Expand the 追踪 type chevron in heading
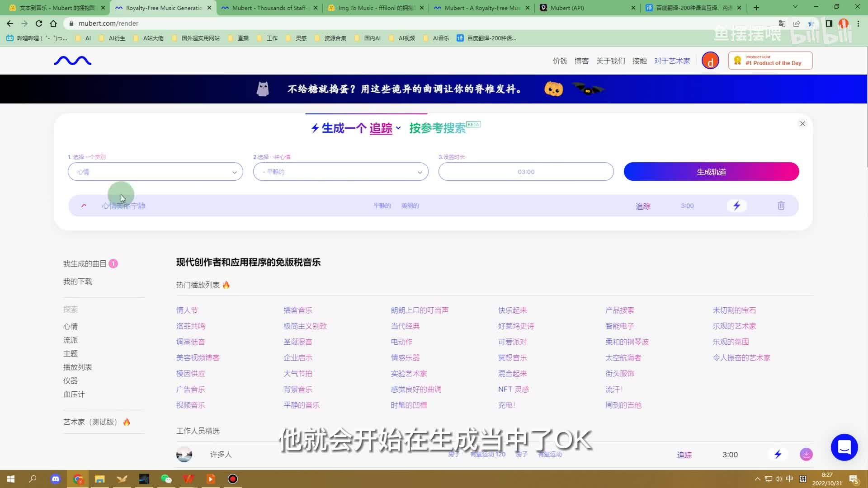The image size is (868, 488). coord(398,128)
